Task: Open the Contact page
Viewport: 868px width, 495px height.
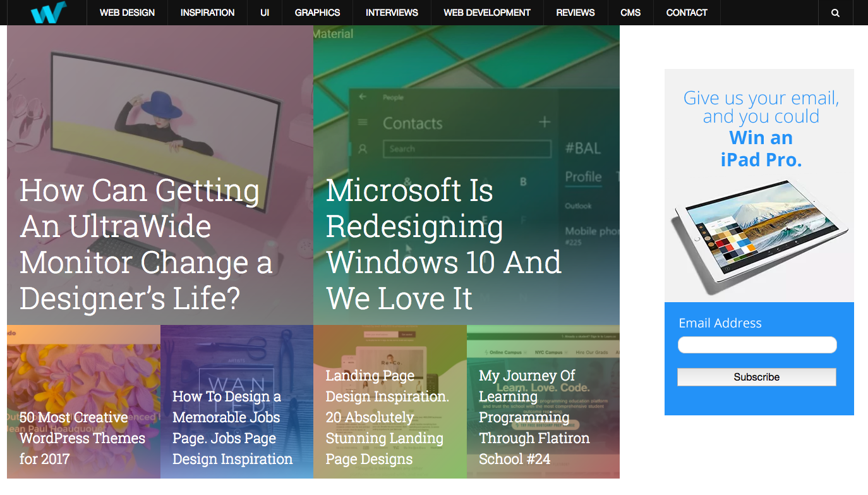Action: coord(687,13)
